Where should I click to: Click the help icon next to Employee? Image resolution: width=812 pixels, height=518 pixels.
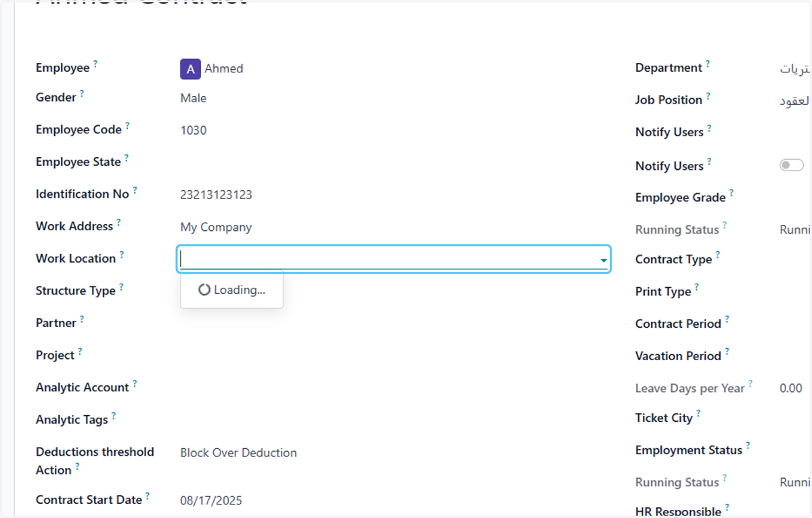[x=95, y=64]
